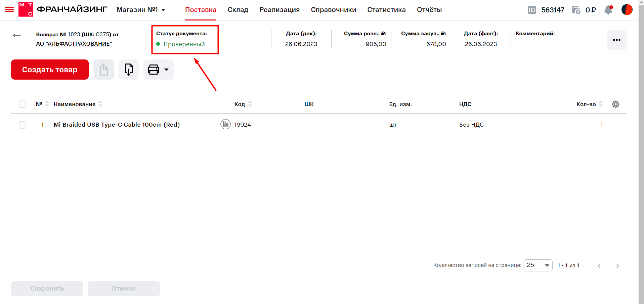
Task: Click the printer icon
Action: pyautogui.click(x=154, y=70)
